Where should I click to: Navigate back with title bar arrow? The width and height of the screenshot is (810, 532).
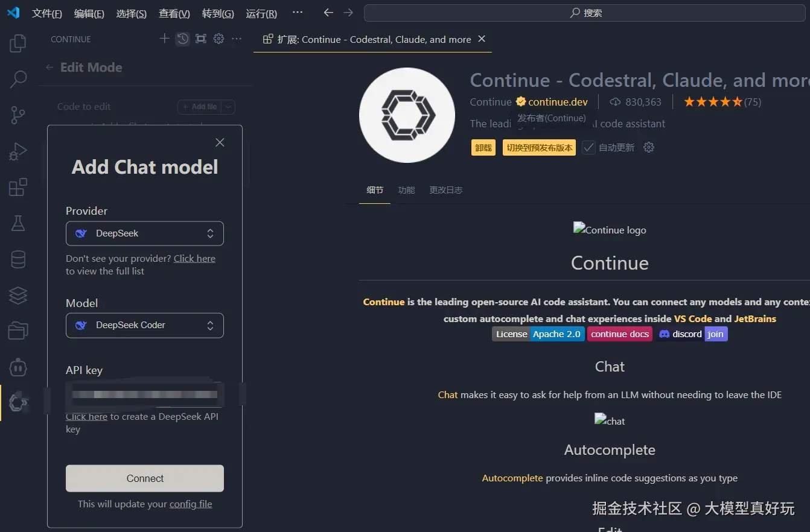click(328, 13)
